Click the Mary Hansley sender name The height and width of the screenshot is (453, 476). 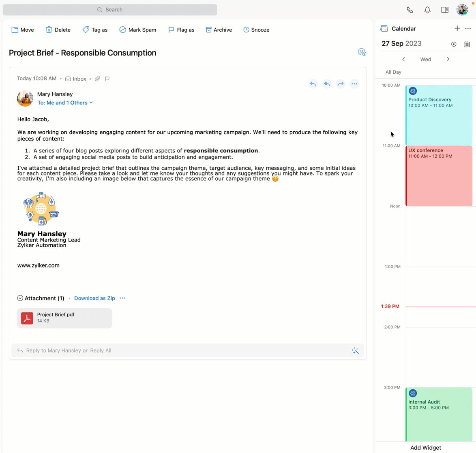click(55, 94)
